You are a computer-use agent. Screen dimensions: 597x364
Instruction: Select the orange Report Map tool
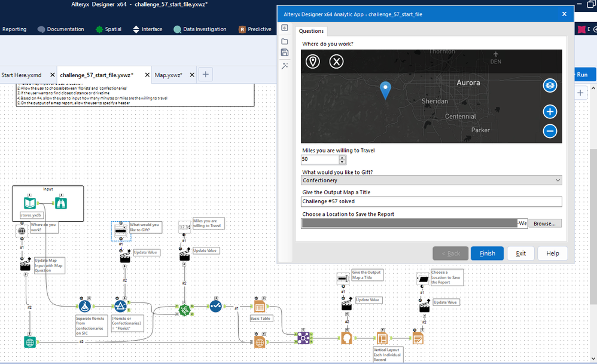(259, 342)
